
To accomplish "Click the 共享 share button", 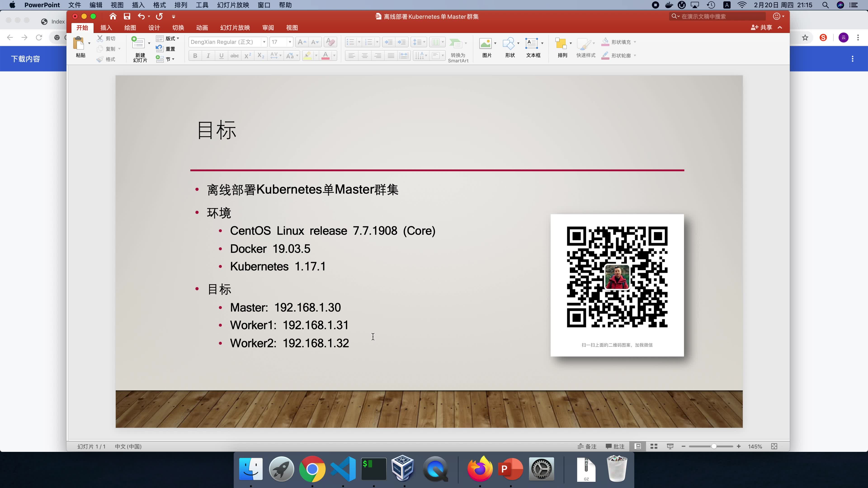I will click(762, 28).
